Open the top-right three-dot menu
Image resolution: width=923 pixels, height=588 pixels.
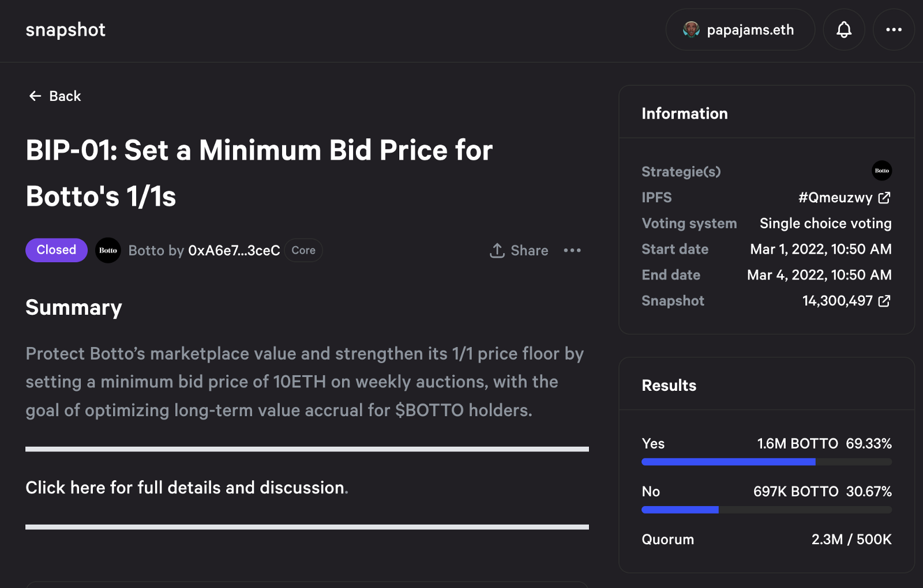tap(894, 29)
